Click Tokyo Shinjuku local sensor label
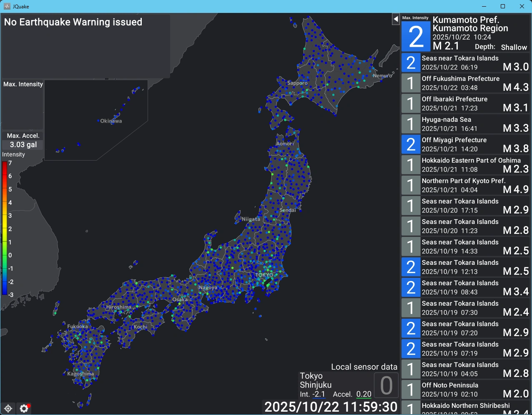 click(x=316, y=380)
